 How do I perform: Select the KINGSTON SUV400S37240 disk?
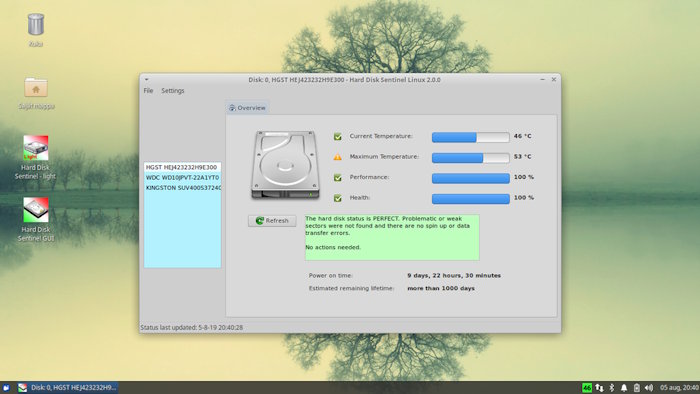point(182,188)
